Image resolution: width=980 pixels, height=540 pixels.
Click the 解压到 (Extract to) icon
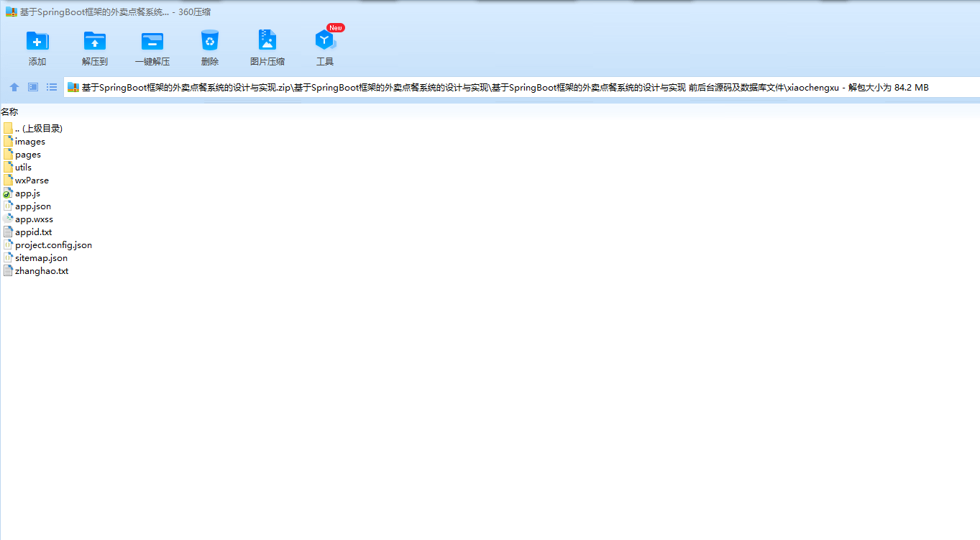coord(95,41)
